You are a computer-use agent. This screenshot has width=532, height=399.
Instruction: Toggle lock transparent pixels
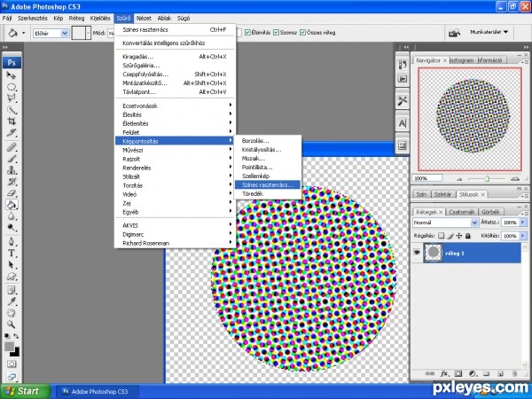[x=441, y=236]
